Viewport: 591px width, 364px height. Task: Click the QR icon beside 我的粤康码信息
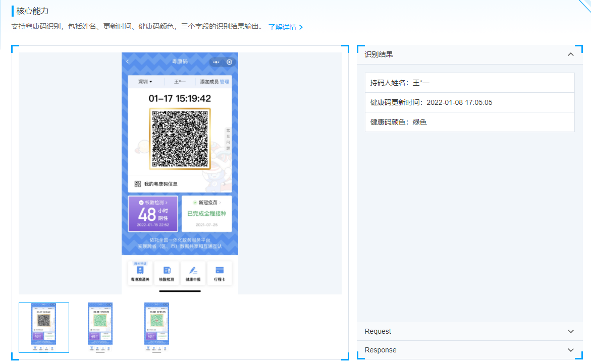[x=138, y=184]
